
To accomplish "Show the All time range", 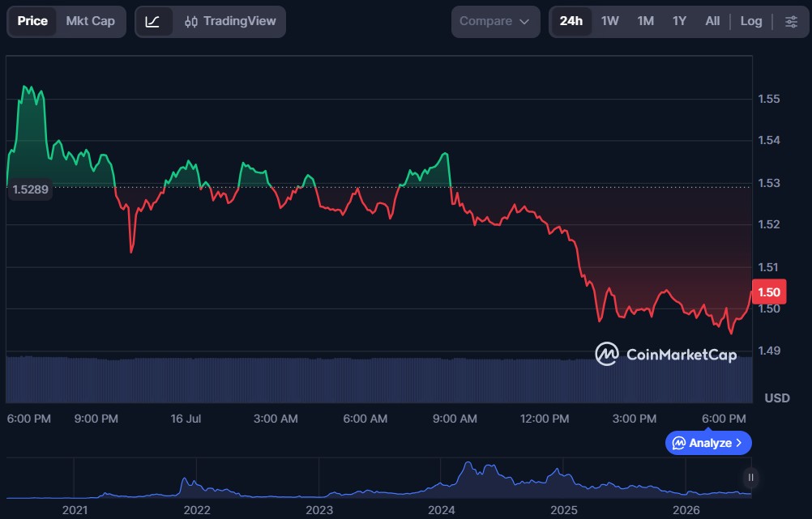I will click(712, 21).
